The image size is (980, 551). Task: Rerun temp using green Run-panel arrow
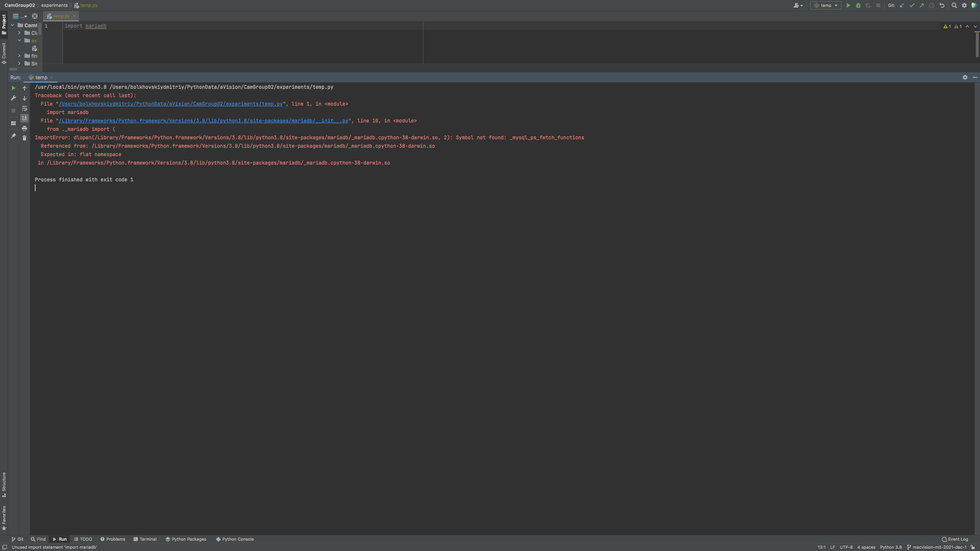click(13, 88)
